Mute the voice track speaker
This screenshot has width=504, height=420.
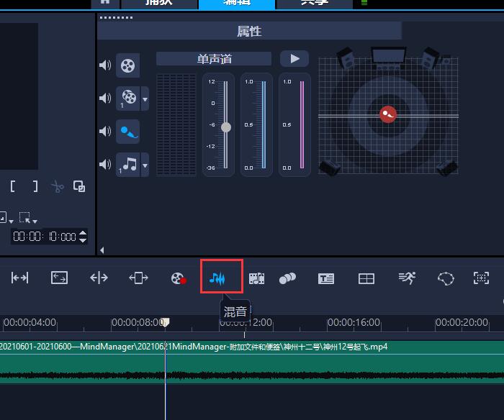coord(105,132)
